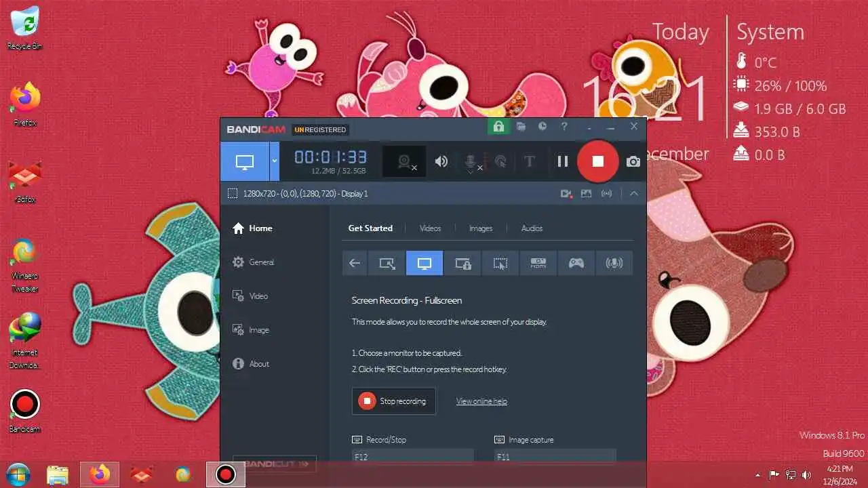The image size is (868, 488).
Task: Open Internet Download Manager desktop icon
Action: [x=25, y=340]
